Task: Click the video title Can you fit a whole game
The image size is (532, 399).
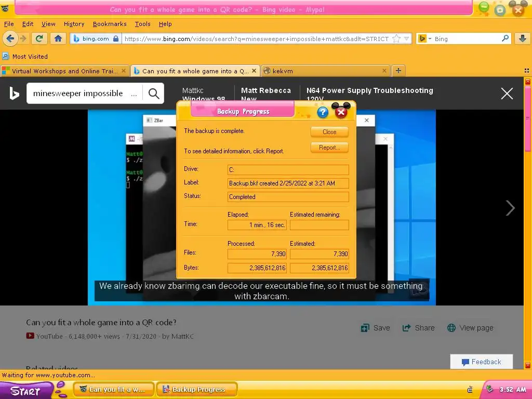Action: point(101,322)
